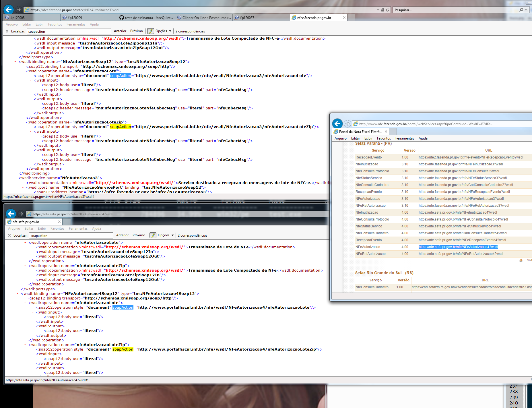Toggle highlight matches icon in bottom find bar
532x408 pixels.
[x=153, y=235]
